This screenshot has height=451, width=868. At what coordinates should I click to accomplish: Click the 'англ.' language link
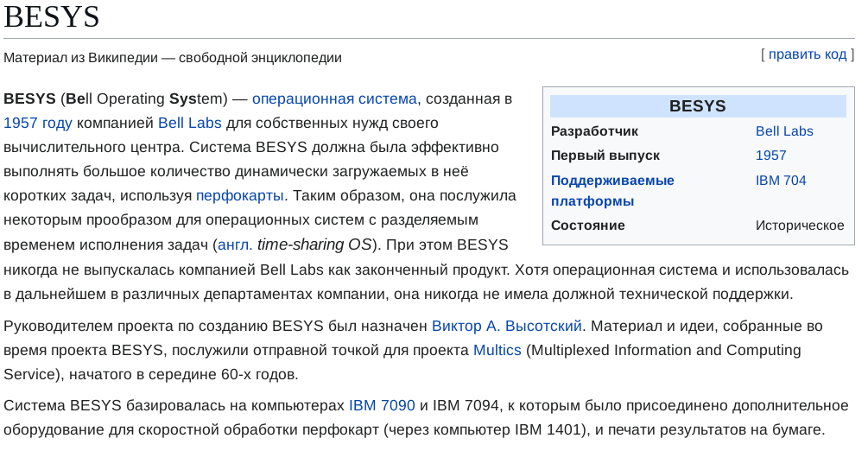click(x=235, y=245)
